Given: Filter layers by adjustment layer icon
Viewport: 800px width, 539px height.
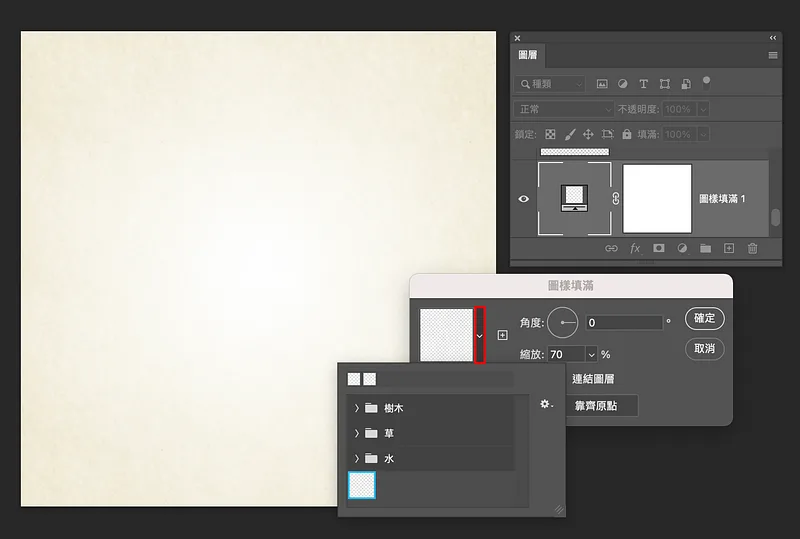Looking at the screenshot, I should pyautogui.click(x=622, y=84).
